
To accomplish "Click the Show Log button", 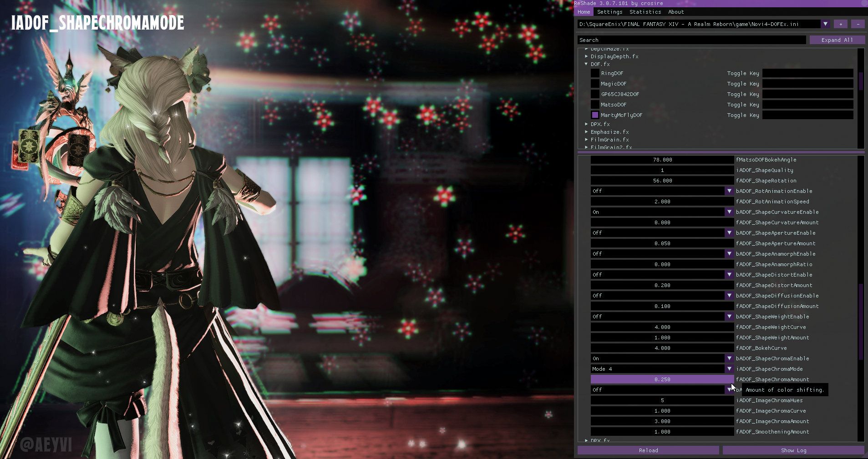I will (793, 450).
